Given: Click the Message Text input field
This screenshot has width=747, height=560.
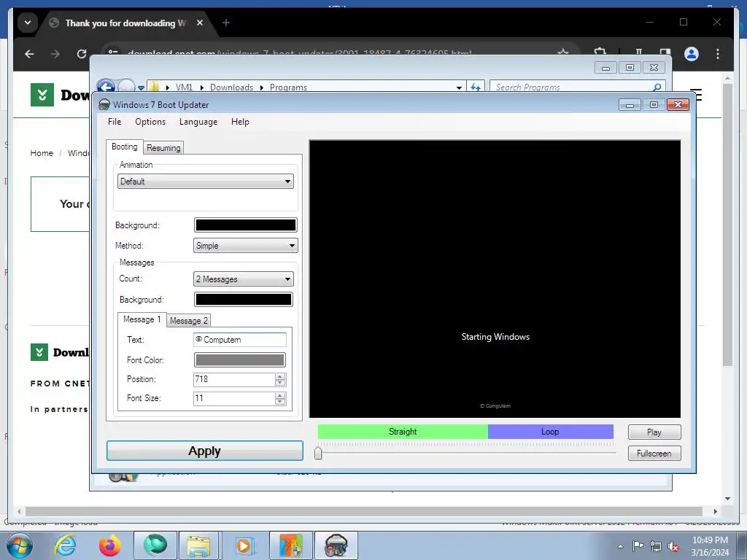Looking at the screenshot, I should pyautogui.click(x=239, y=340).
